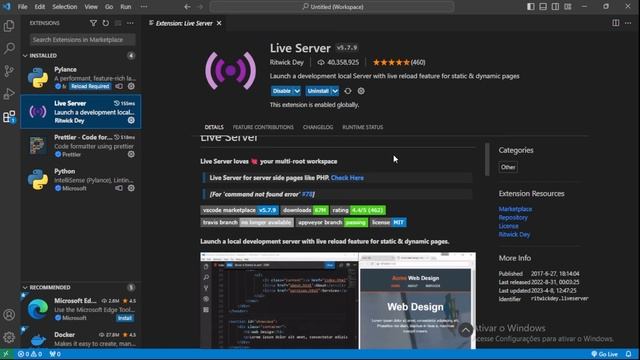Toggle secondary side bar layout icon

point(556,7)
